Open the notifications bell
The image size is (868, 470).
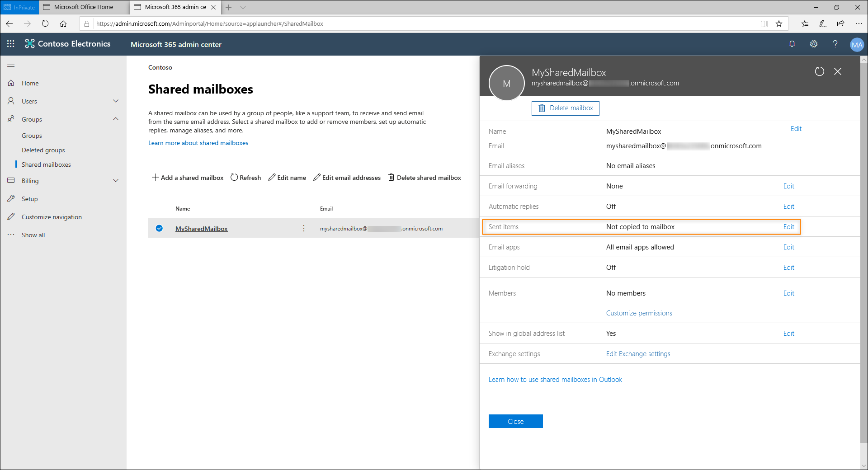(792, 44)
